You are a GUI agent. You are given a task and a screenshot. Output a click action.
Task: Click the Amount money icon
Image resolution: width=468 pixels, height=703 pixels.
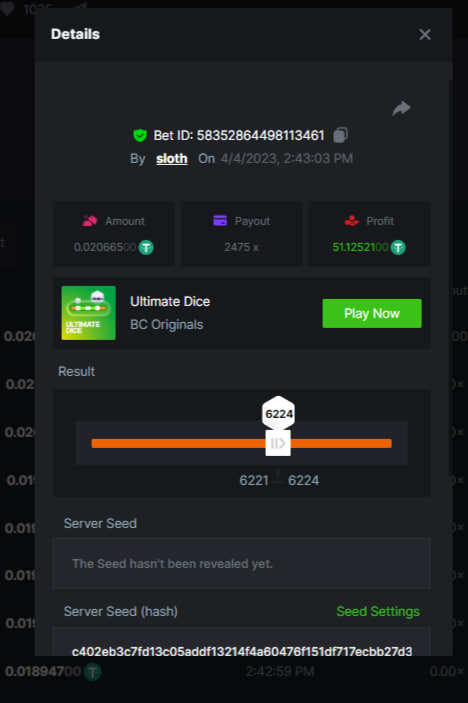click(90, 221)
